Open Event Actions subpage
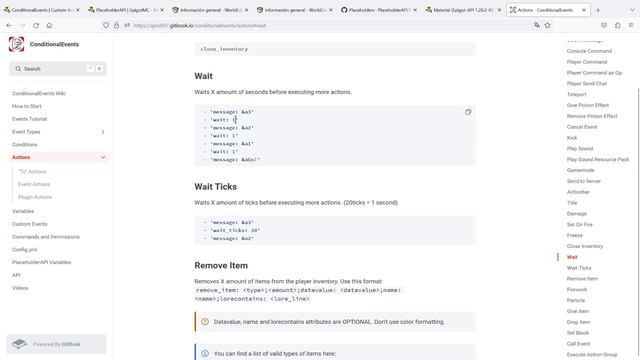This screenshot has height=360, width=640. point(34,184)
